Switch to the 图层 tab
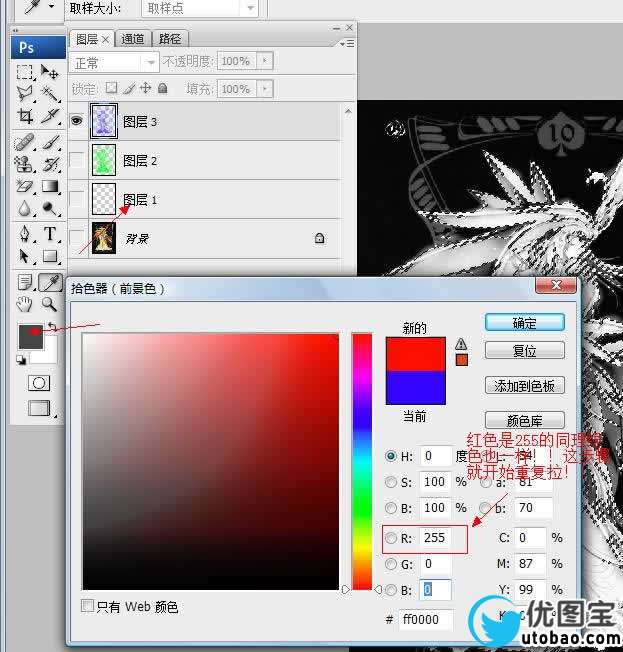 (x=92, y=39)
